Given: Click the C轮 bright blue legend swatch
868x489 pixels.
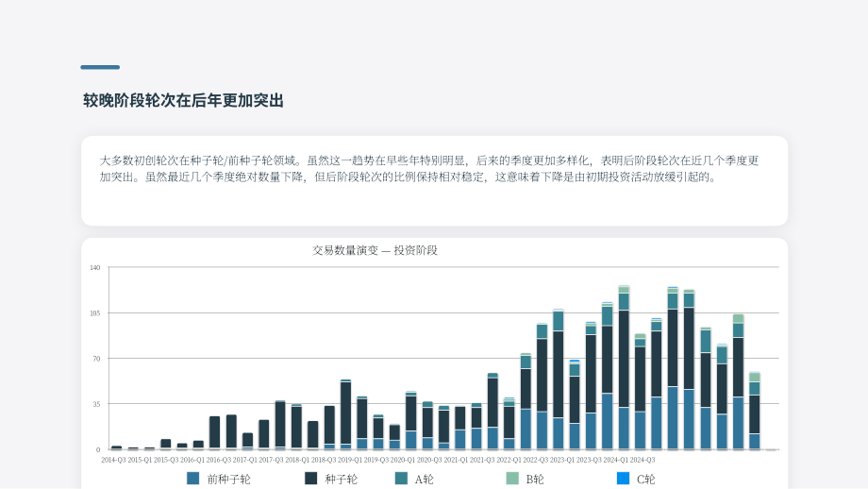Looking at the screenshot, I should pyautogui.click(x=624, y=479).
